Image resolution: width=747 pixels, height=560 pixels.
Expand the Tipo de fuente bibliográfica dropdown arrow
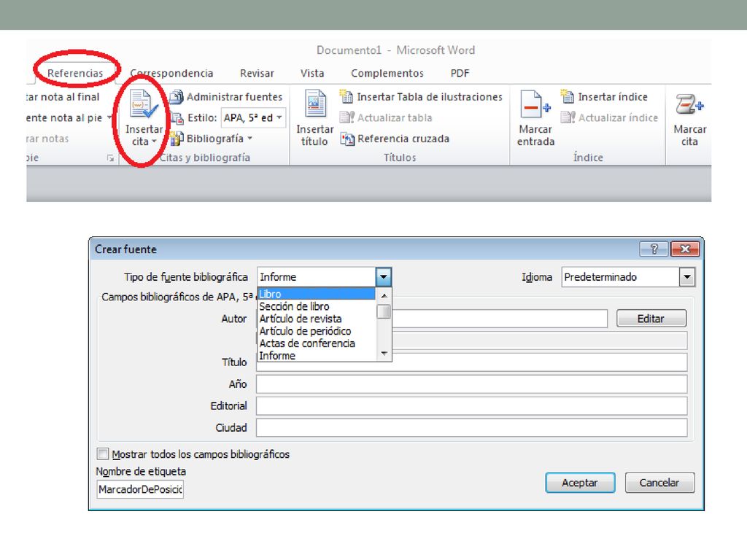[384, 276]
